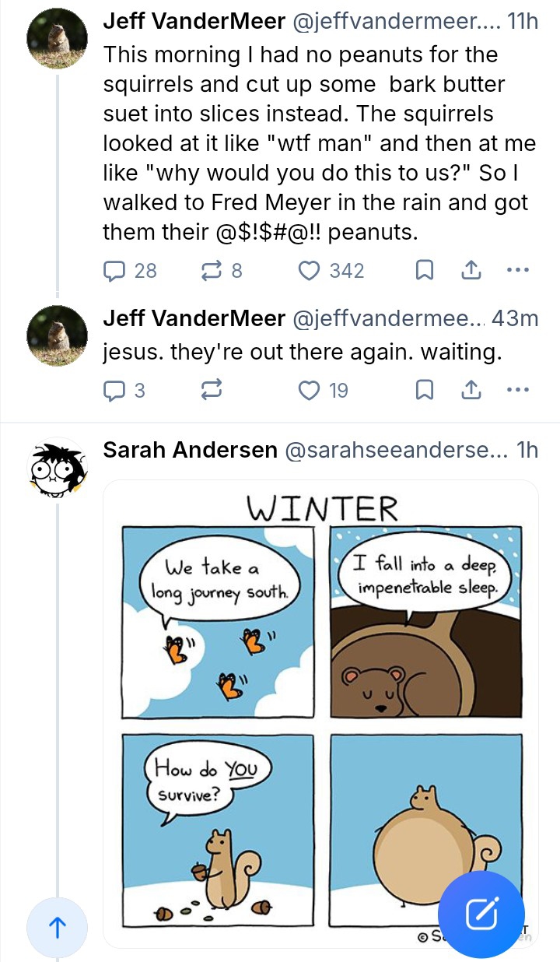Bookmark the Fred Meyer peanuts post
Viewport: 560px width, 962px height.
(x=424, y=270)
